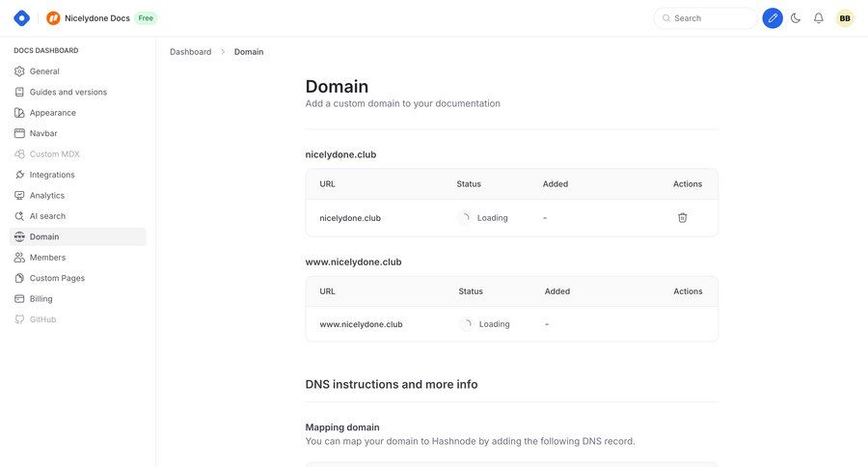Select Navbar in sidebar
This screenshot has width=868, height=467.
[78, 133]
